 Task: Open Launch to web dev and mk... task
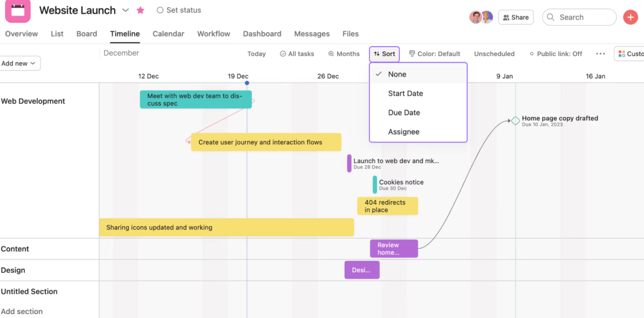pyautogui.click(x=393, y=163)
